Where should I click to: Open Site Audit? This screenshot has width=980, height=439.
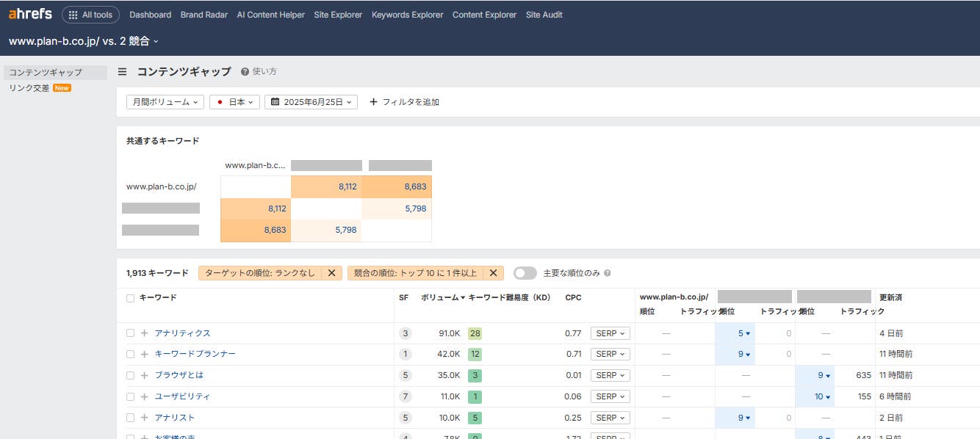[x=544, y=15]
